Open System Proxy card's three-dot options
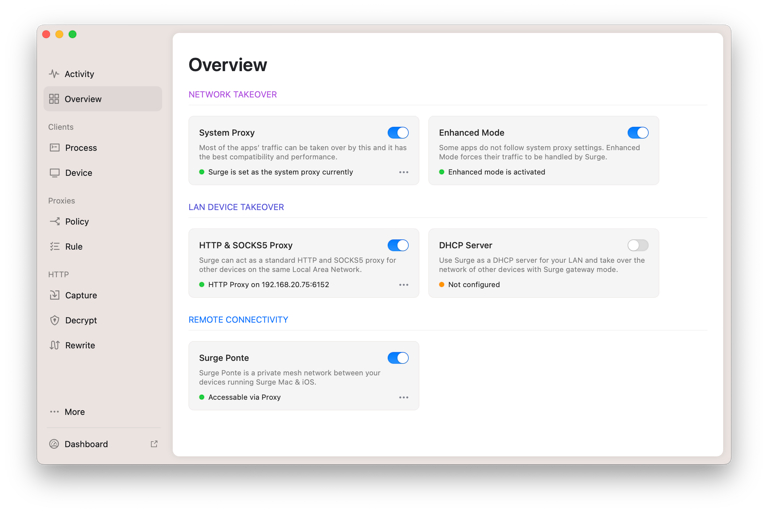Image resolution: width=768 pixels, height=513 pixels. pos(403,172)
